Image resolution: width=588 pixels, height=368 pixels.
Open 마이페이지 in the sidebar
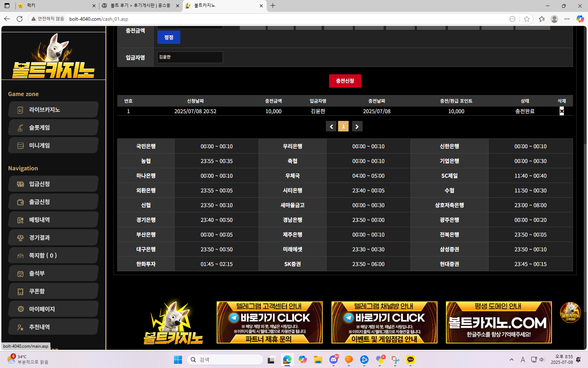tap(53, 309)
